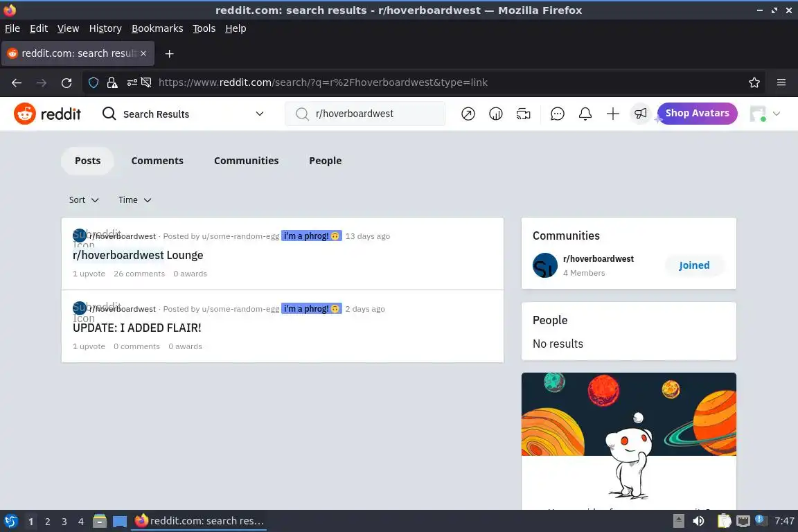Image resolution: width=798 pixels, height=532 pixels.
Task: Open the chat bubble icon
Action: (x=557, y=114)
